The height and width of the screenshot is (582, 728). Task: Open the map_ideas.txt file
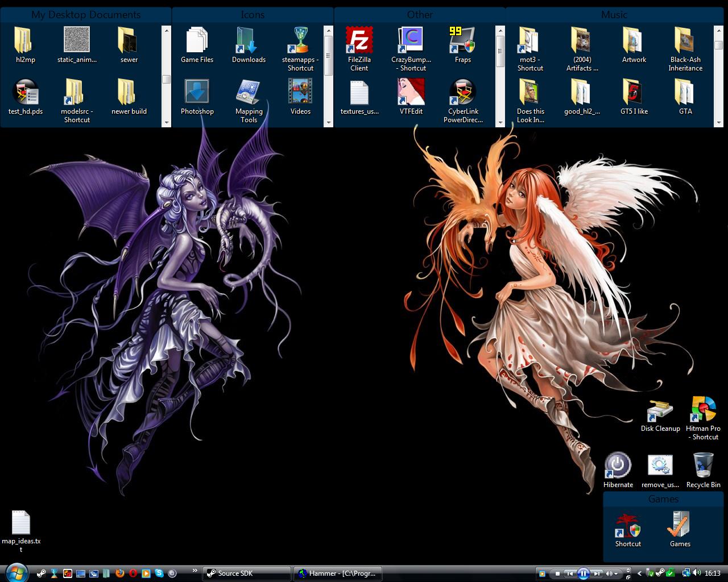pos(22,522)
